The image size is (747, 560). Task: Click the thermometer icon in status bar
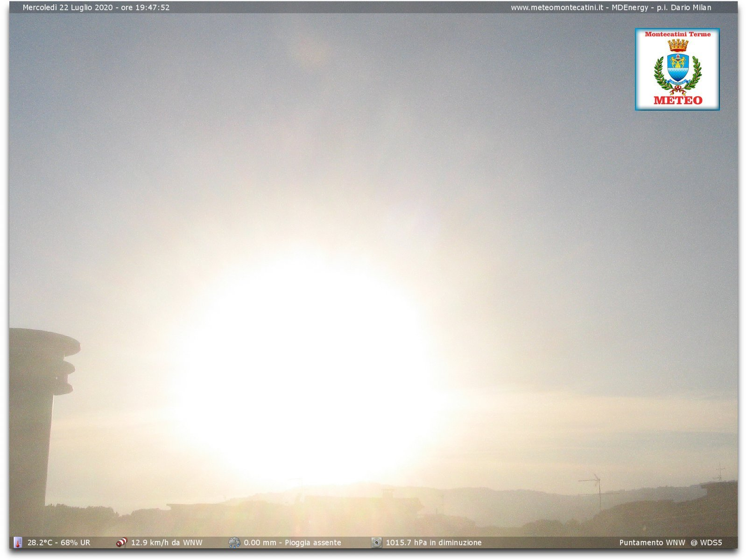(18, 542)
